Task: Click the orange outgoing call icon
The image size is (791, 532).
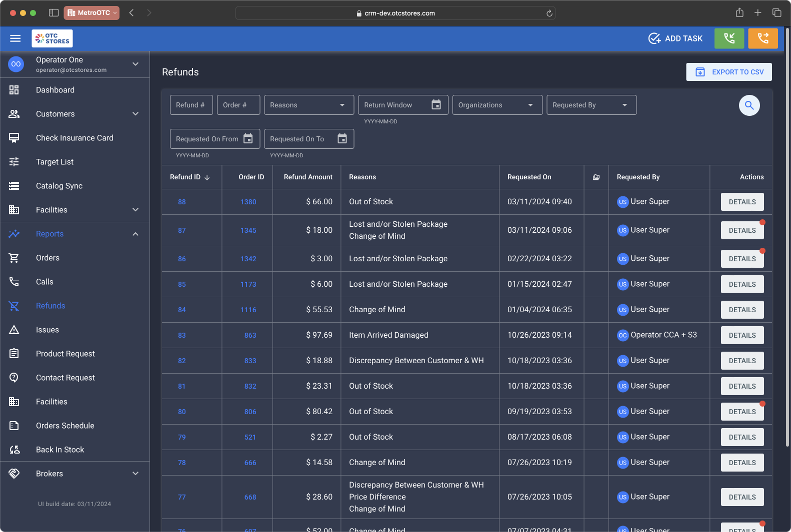Action: (x=762, y=38)
